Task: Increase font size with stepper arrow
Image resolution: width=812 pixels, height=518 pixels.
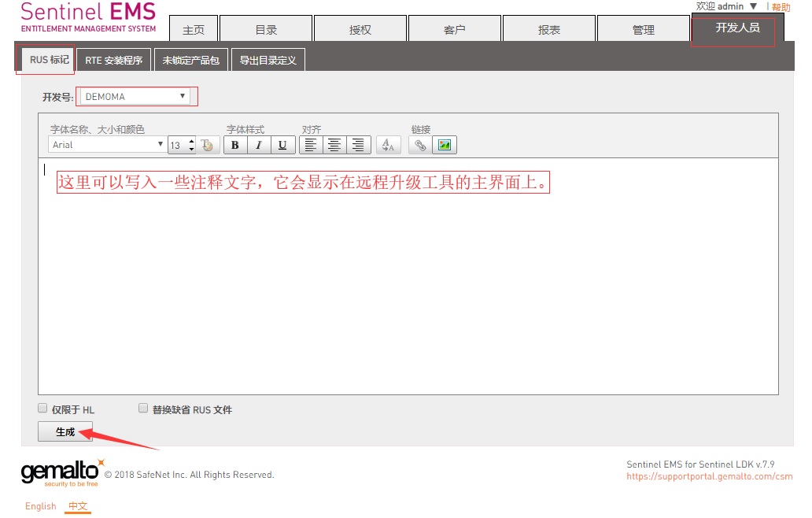Action: click(191, 141)
